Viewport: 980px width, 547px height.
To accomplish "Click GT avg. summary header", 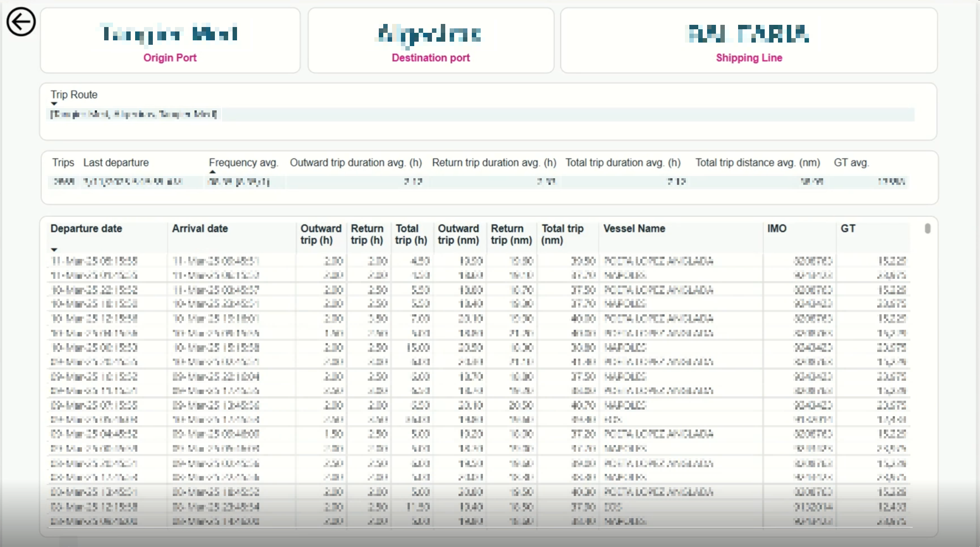I will point(851,163).
